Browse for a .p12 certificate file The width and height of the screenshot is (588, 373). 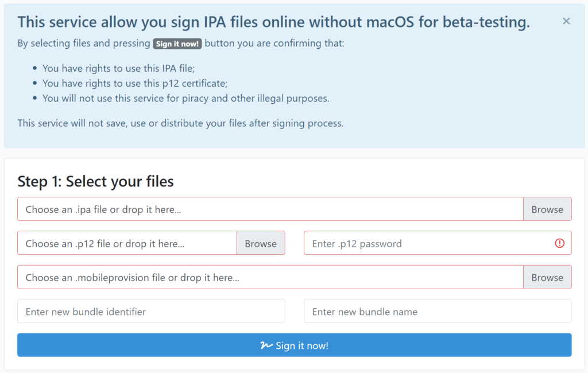261,243
